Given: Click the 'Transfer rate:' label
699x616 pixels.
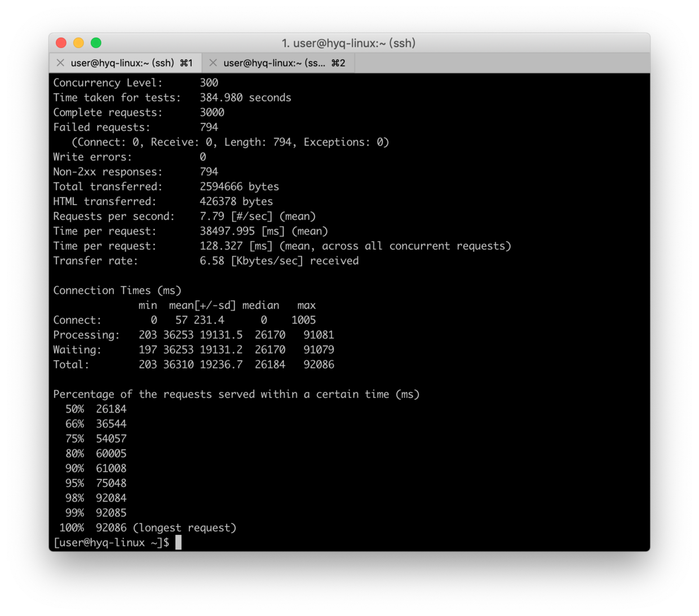Looking at the screenshot, I should coord(95,261).
